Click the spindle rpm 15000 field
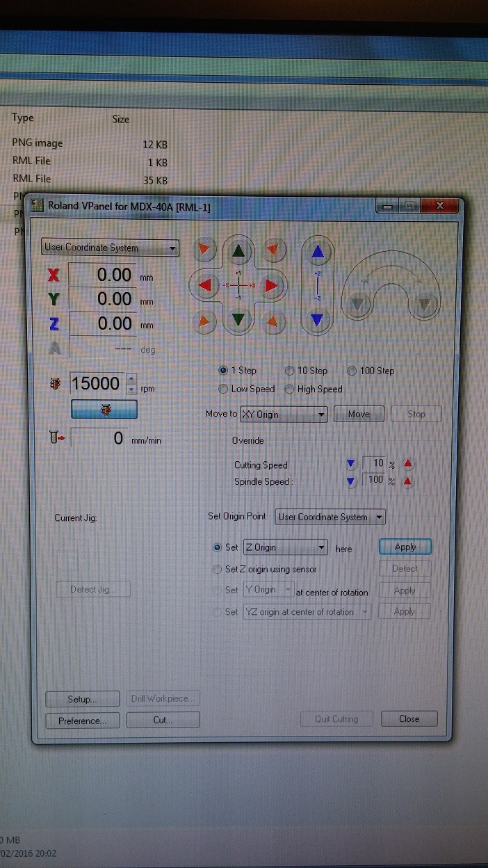 pyautogui.click(x=97, y=383)
